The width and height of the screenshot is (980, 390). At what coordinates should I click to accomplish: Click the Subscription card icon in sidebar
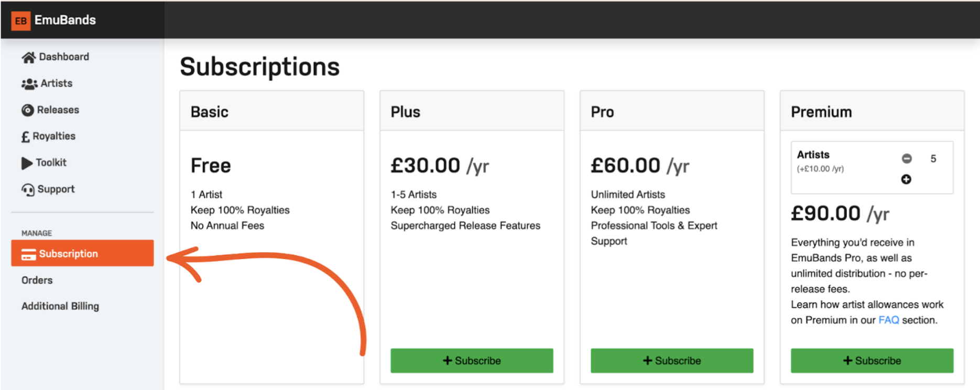point(28,254)
